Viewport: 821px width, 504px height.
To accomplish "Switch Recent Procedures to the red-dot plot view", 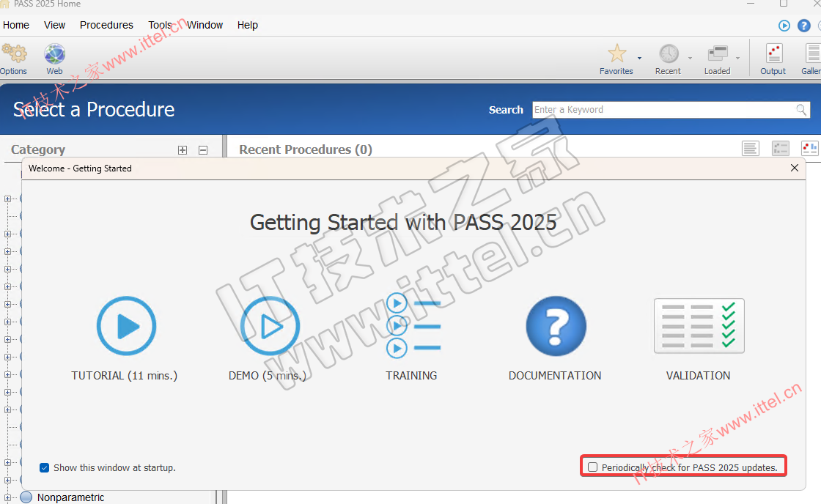I will (x=809, y=149).
